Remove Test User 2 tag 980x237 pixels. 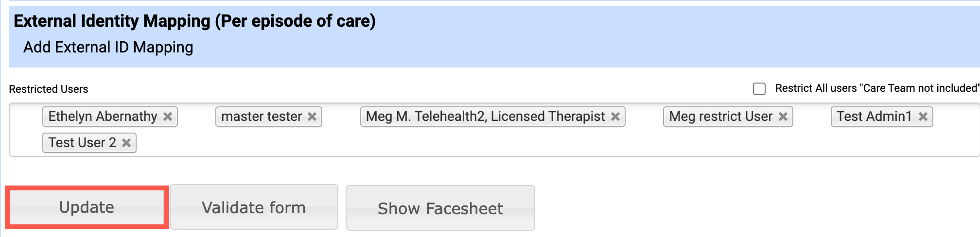point(126,143)
